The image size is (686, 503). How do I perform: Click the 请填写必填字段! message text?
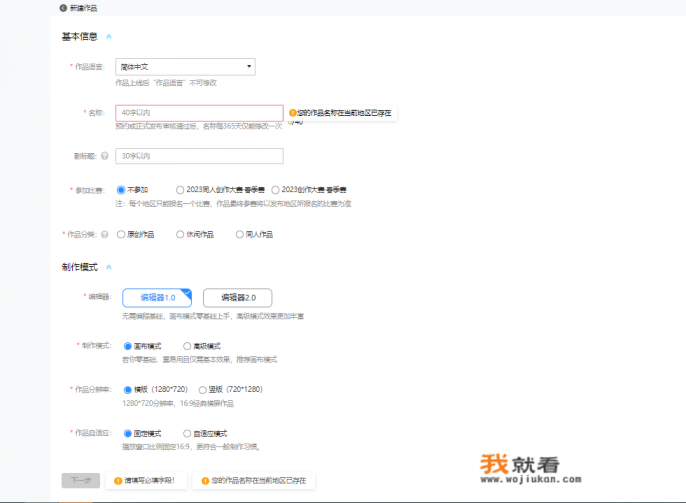(x=150, y=480)
